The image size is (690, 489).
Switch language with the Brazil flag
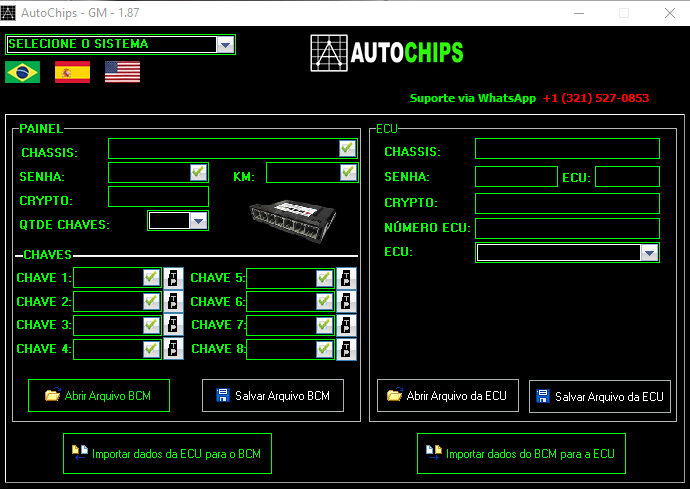tap(22, 72)
